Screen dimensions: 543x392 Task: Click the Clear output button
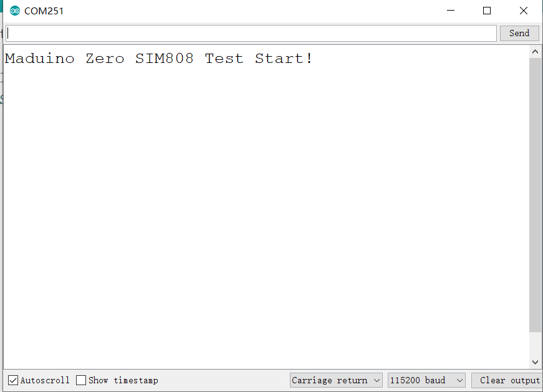point(507,380)
